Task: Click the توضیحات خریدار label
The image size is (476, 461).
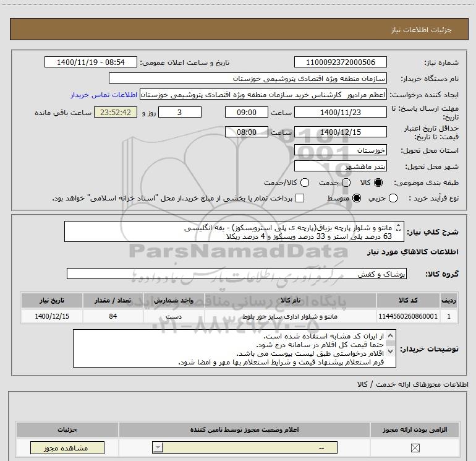Action: click(x=429, y=349)
